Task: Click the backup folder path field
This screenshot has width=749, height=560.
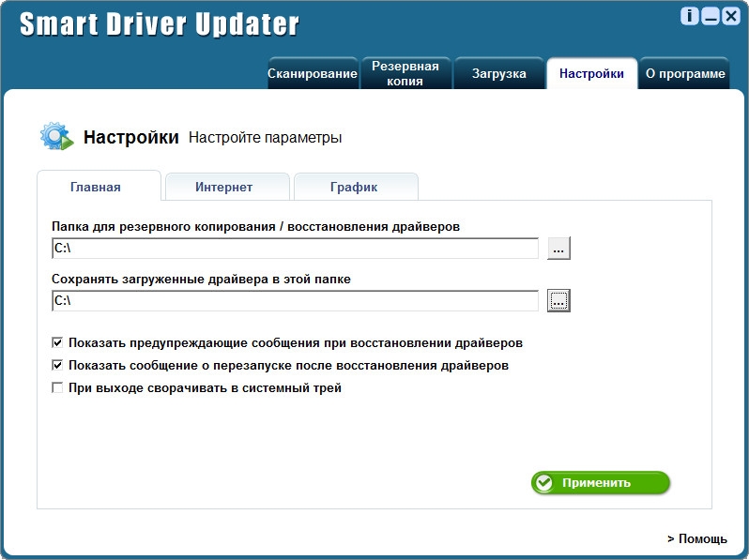Action: tap(296, 249)
